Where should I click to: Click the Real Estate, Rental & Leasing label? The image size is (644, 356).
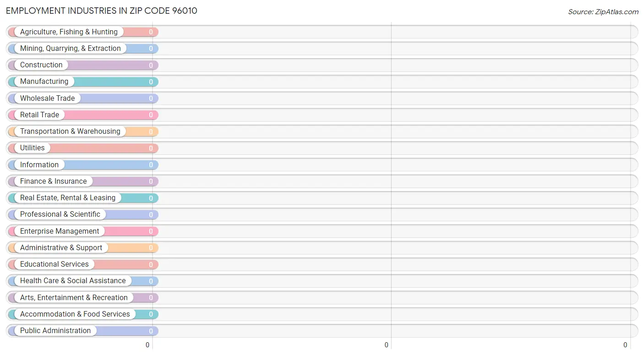click(x=68, y=198)
